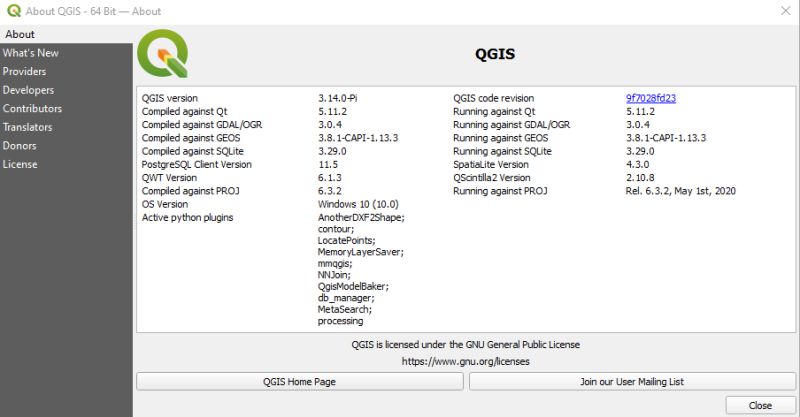Click the processing plugin entry
Screen dimensions: 800x417
point(340,321)
